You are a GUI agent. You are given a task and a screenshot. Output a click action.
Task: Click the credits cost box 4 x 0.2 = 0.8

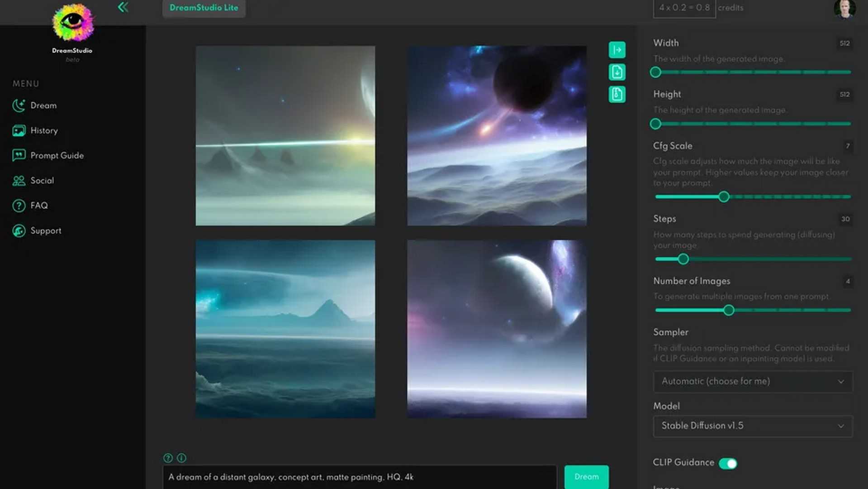tap(684, 8)
